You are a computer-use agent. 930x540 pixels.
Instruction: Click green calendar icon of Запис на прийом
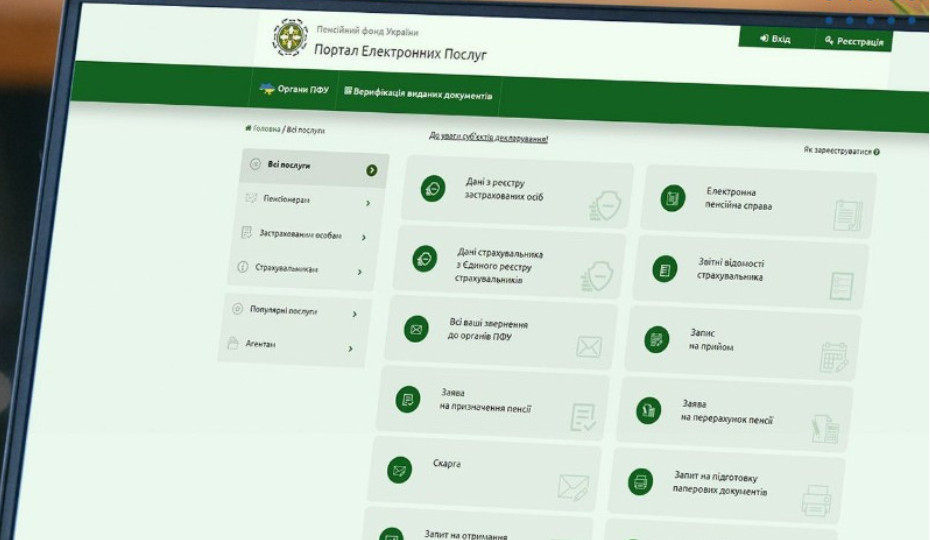tap(657, 339)
